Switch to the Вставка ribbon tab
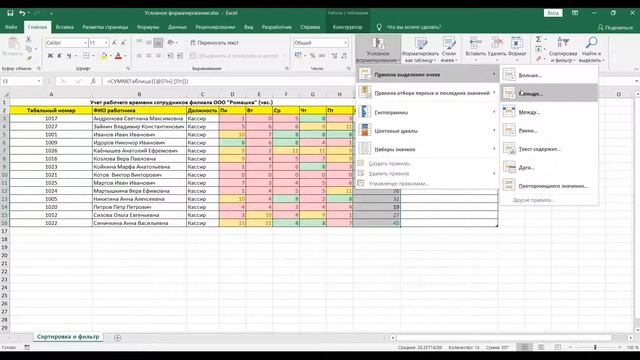 pyautogui.click(x=64, y=27)
